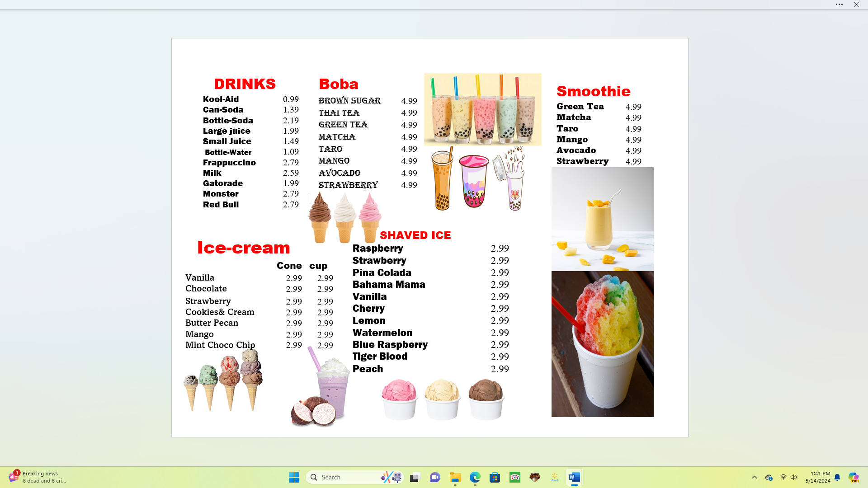Click the OneDrive cloud status icon
This screenshot has width=868, height=488.
769,477
